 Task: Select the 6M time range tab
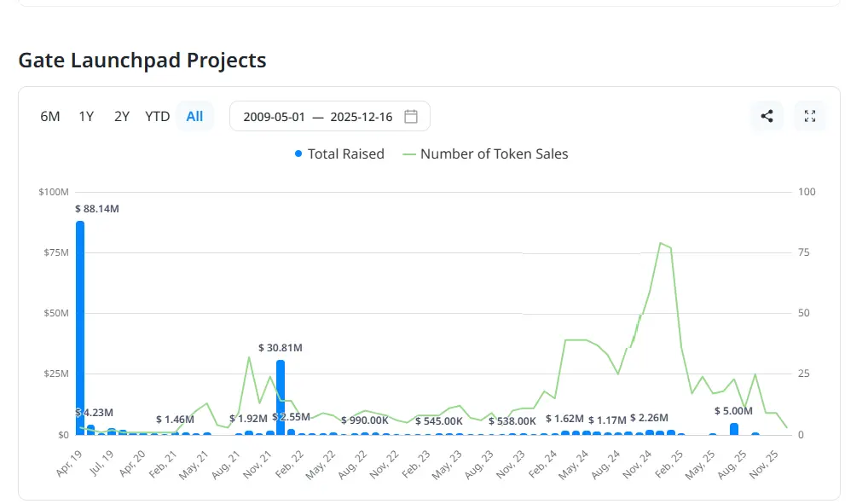(49, 116)
